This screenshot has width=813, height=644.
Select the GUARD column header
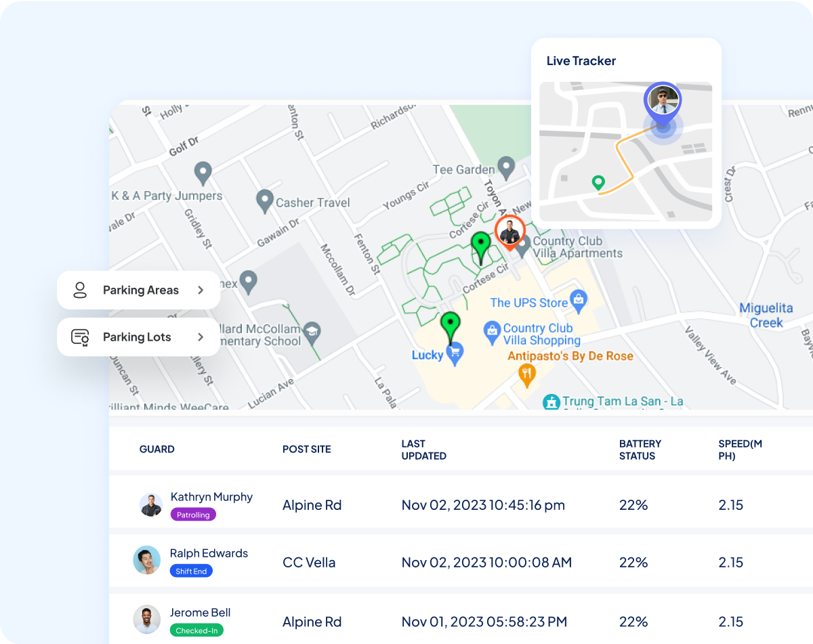(x=157, y=449)
